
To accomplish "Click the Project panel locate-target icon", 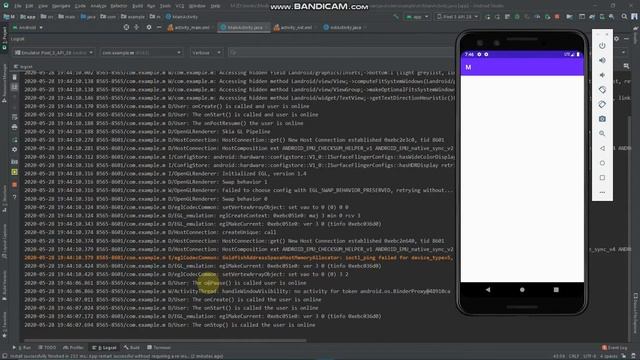I will tap(126, 27).
